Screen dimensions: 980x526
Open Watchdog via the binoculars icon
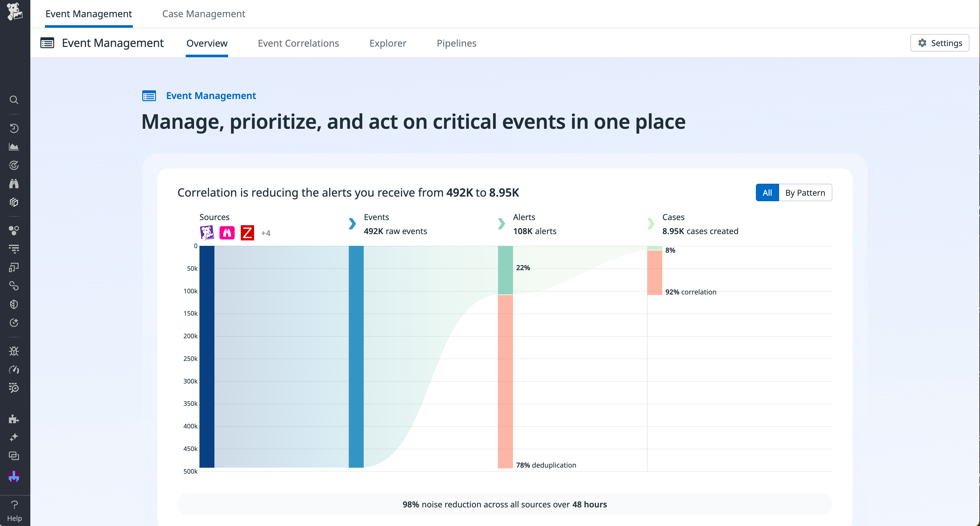tap(14, 184)
